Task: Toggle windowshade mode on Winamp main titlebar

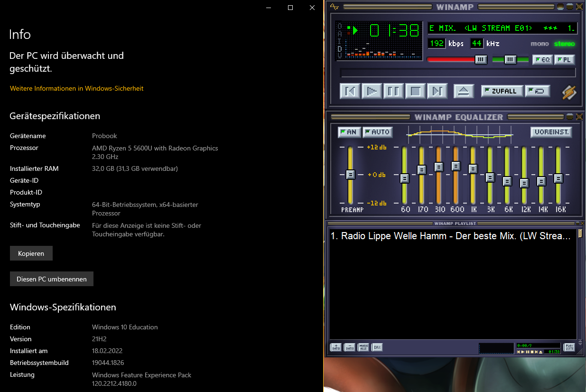Action: tap(570, 7)
